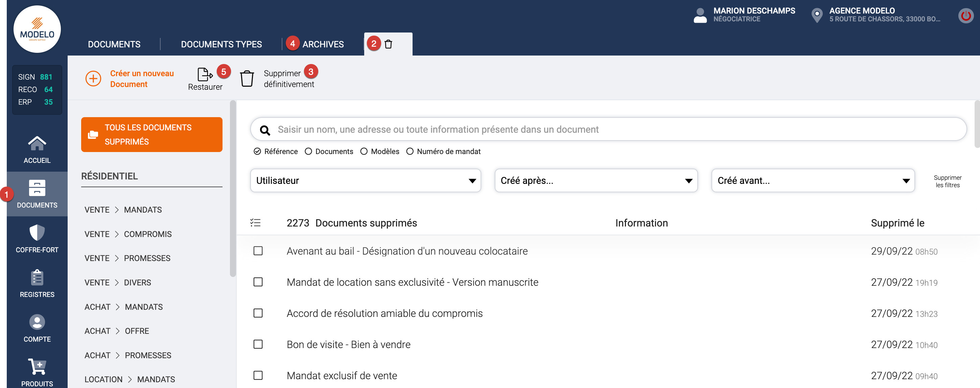
Task: Check the Bon de visite checkbox
Action: (258, 344)
